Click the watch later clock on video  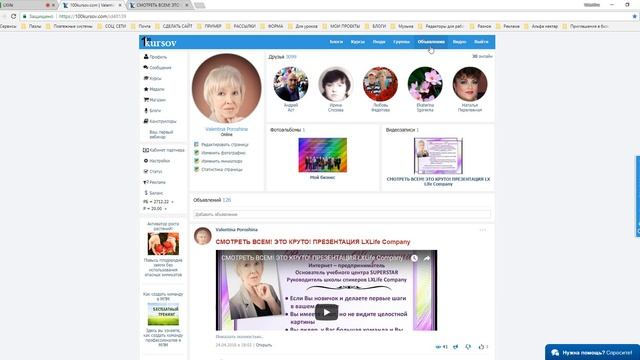tap(414, 258)
